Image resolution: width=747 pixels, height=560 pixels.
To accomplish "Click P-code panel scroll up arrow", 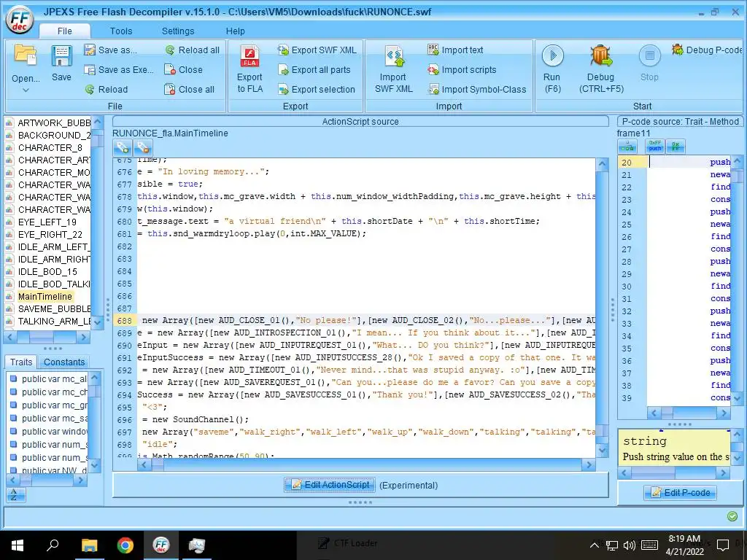I will pos(737,162).
